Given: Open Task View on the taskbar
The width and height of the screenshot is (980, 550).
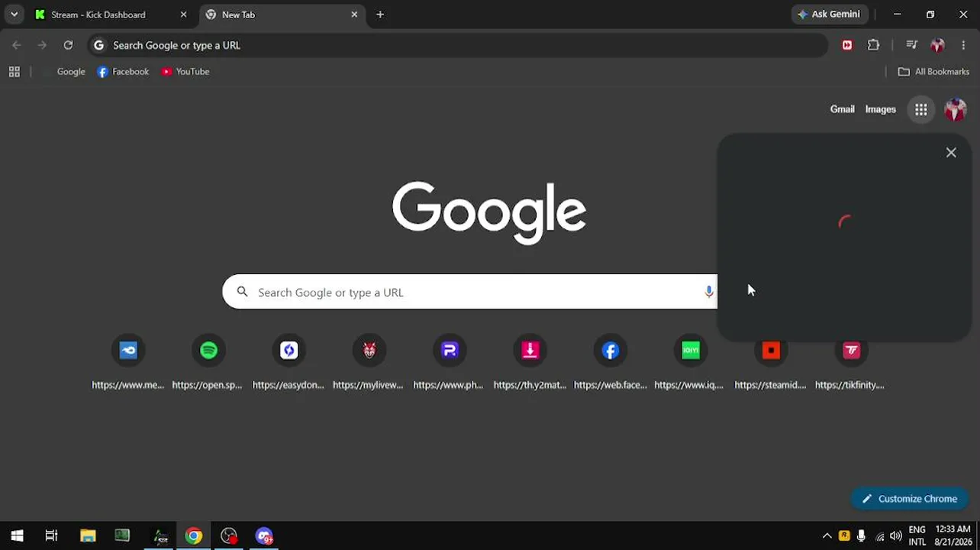Looking at the screenshot, I should [51, 535].
